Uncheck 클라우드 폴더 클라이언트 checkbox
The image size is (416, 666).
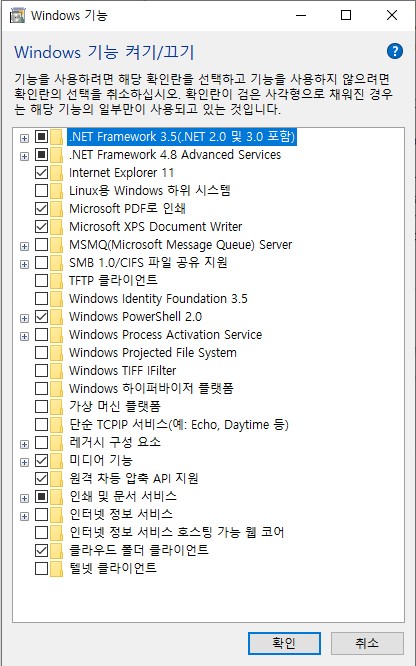point(41,550)
